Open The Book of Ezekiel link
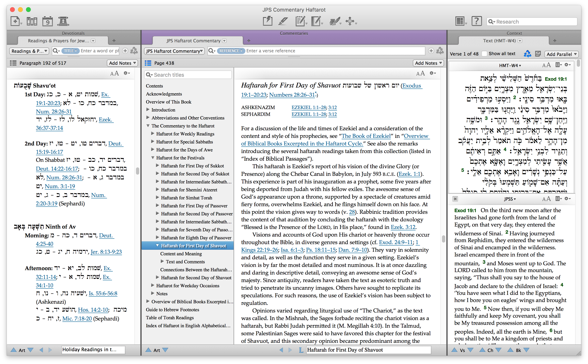 (x=366, y=136)
